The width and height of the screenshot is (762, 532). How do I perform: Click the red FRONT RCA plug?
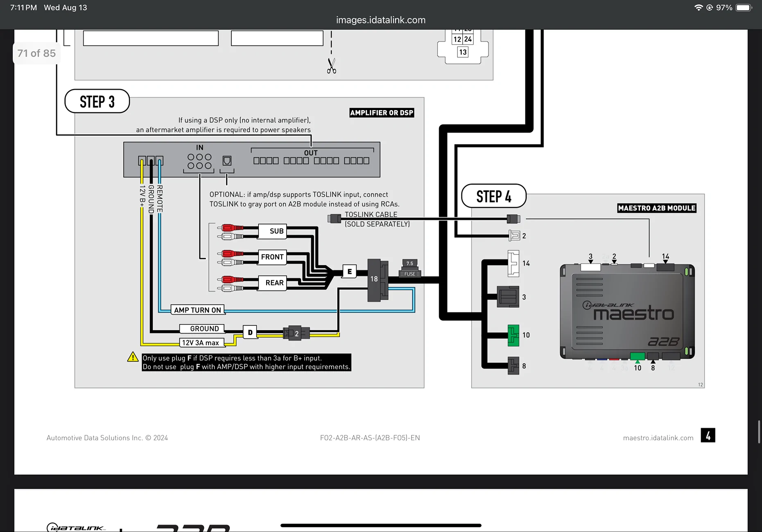[231, 253]
